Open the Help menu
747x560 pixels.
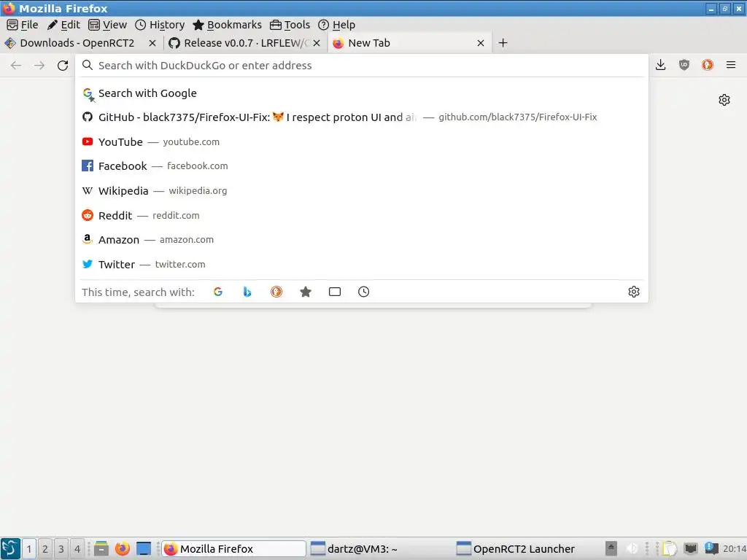pos(336,25)
